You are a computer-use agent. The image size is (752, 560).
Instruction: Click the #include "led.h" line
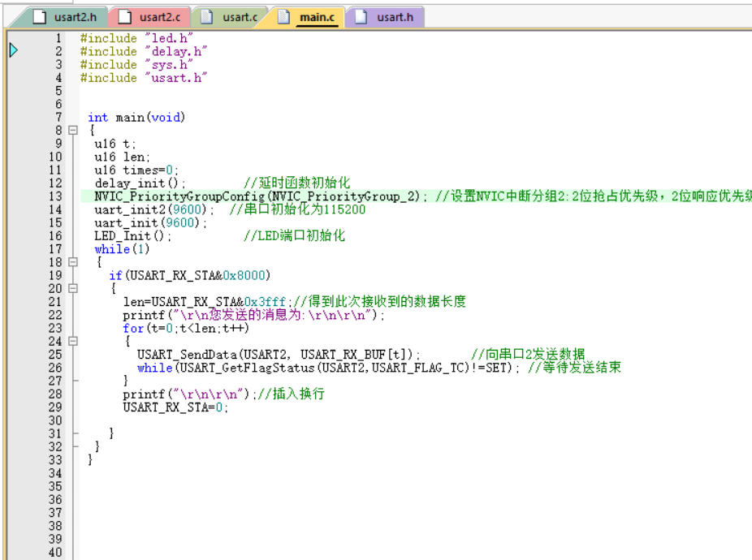point(136,38)
